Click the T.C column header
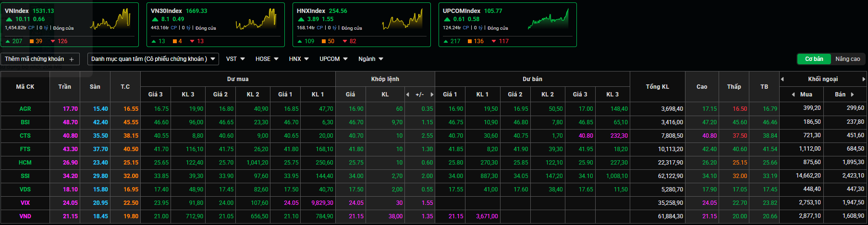The width and height of the screenshot is (868, 225). click(125, 87)
